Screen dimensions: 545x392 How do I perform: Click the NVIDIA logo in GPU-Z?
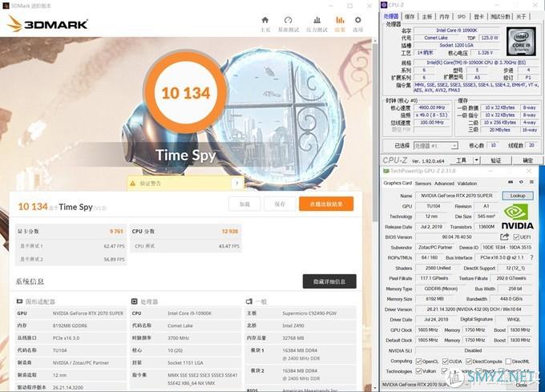[518, 217]
